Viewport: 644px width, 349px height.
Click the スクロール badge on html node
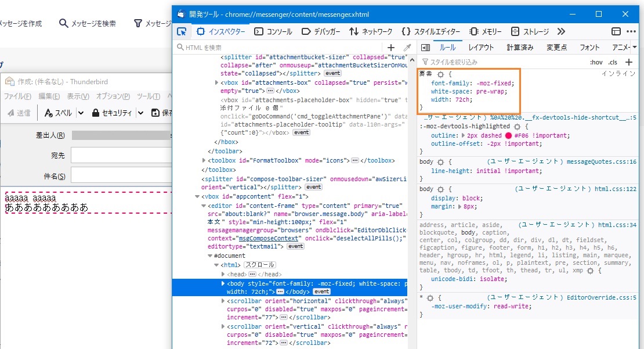click(x=259, y=265)
